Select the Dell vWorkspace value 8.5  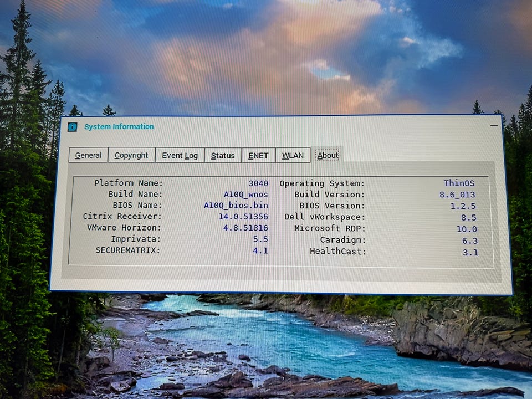point(469,217)
